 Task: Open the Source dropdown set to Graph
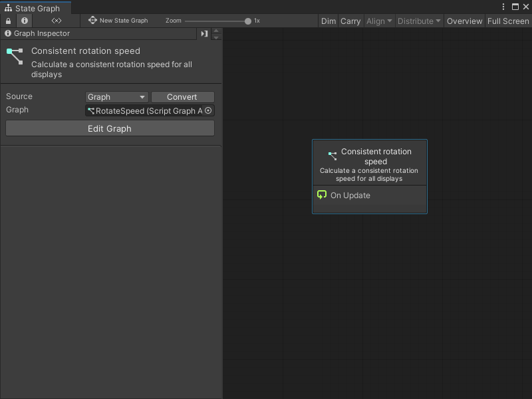click(116, 96)
